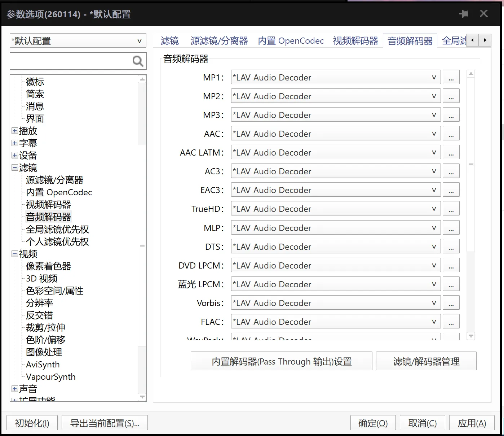Pin the preferences window with the pin icon
The image size is (504, 436).
pos(464,14)
